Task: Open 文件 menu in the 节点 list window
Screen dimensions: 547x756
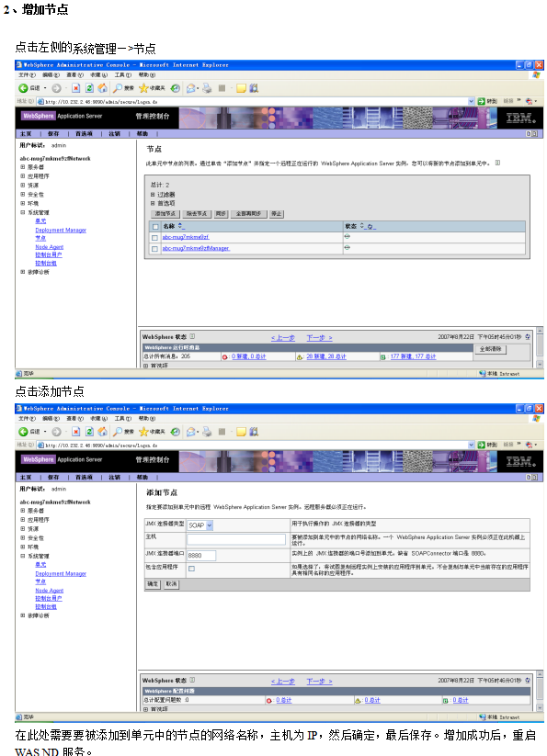Action: (27, 74)
